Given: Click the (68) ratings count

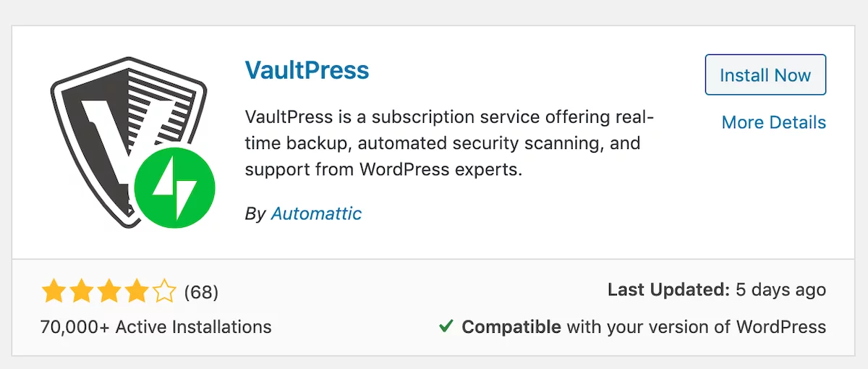Looking at the screenshot, I should (x=201, y=292).
